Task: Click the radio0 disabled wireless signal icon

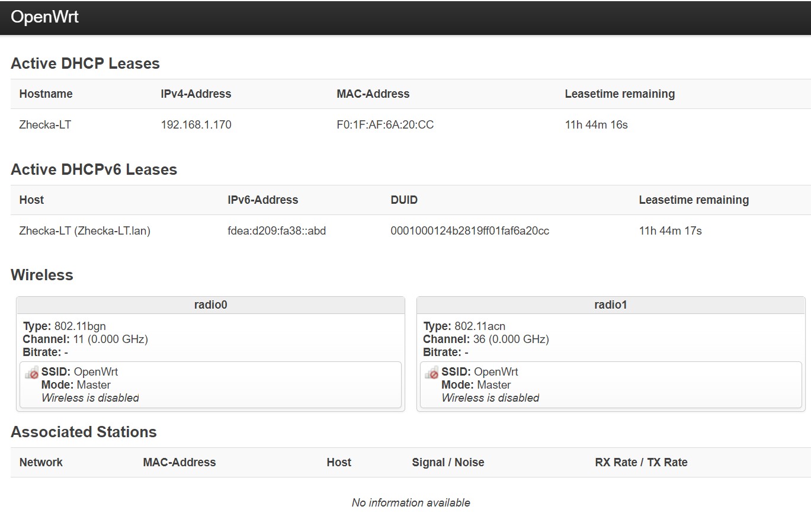Action: (31, 373)
